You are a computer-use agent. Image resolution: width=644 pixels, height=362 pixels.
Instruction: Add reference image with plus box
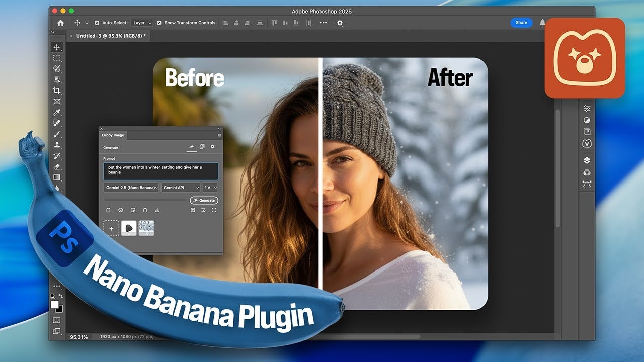click(111, 228)
